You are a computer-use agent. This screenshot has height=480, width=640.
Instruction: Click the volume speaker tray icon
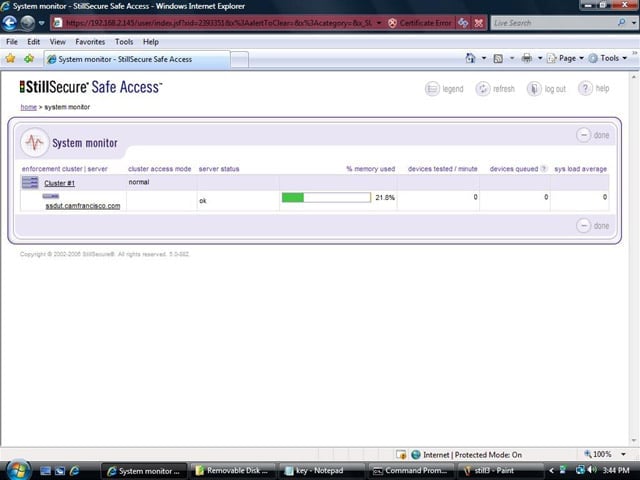592,470
